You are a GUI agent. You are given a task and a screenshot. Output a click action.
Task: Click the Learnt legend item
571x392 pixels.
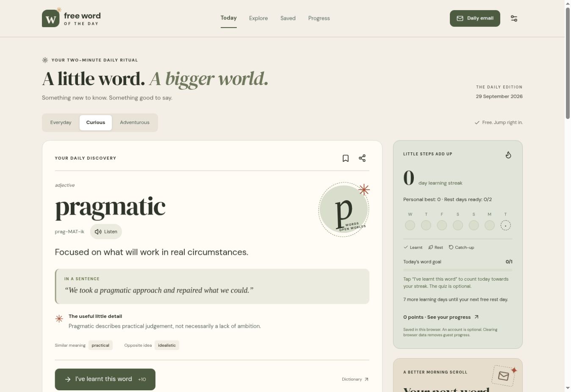pyautogui.click(x=413, y=247)
